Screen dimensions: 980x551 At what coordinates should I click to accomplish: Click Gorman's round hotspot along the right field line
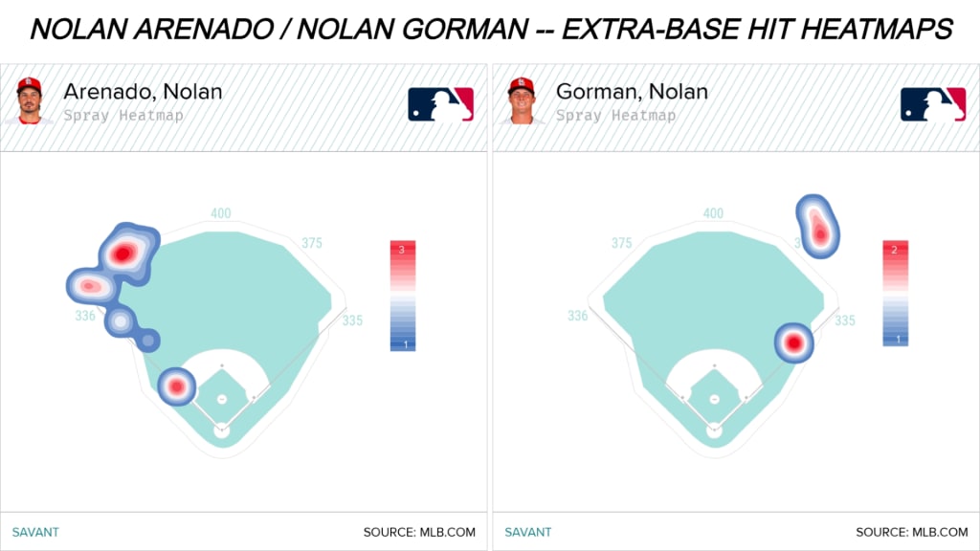[x=792, y=342]
